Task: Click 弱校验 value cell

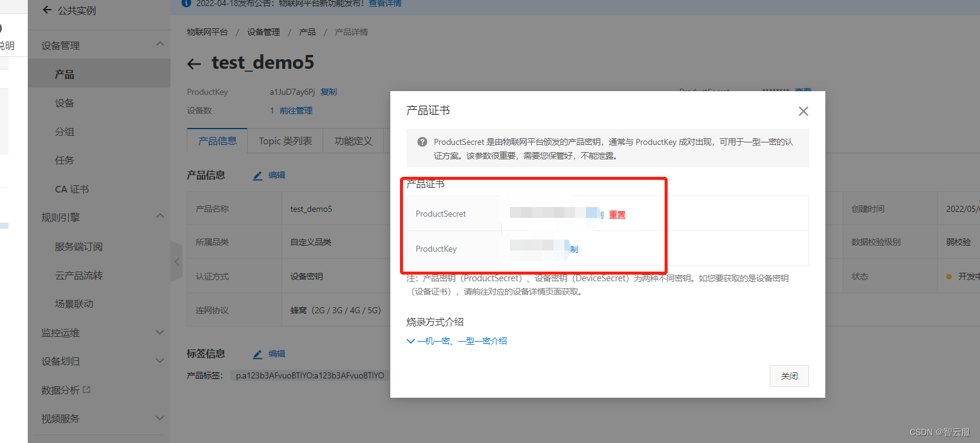Action: pyautogui.click(x=958, y=242)
